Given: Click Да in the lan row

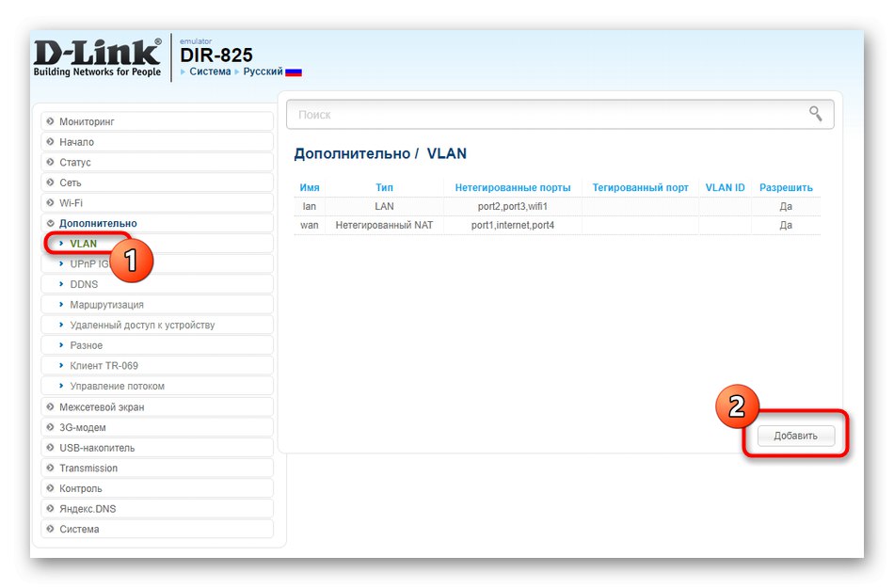Looking at the screenshot, I should click(786, 206).
